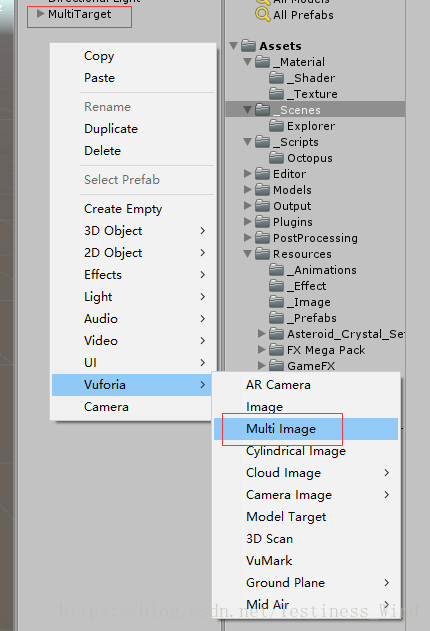Click the Models folder icon
430x631 pixels.
(x=262, y=190)
